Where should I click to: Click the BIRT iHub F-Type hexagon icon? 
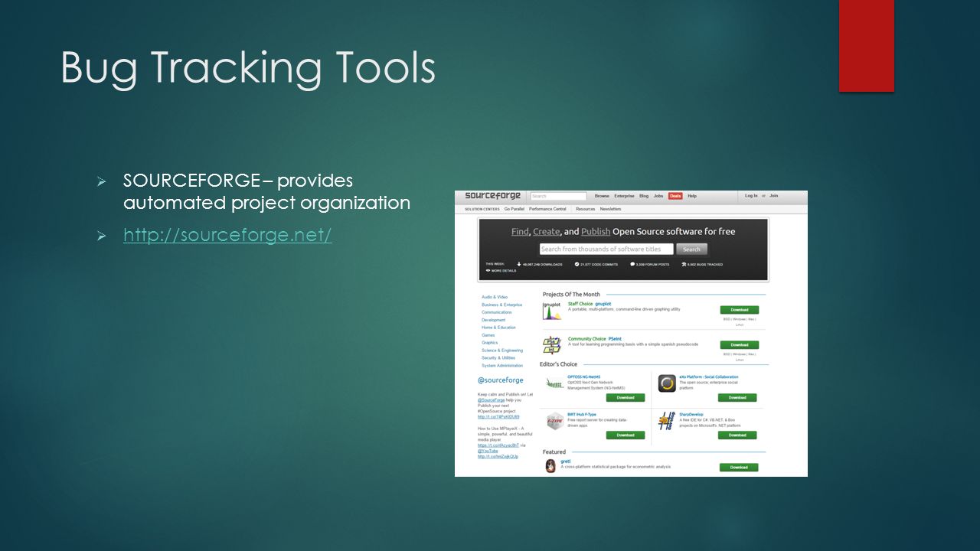pos(555,421)
